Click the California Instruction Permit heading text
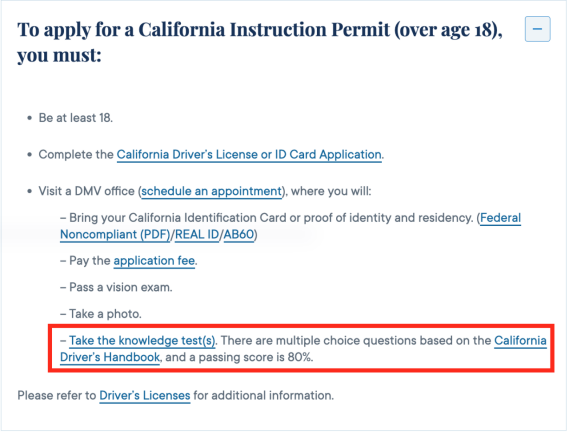This screenshot has height=432, width=569. 260,42
